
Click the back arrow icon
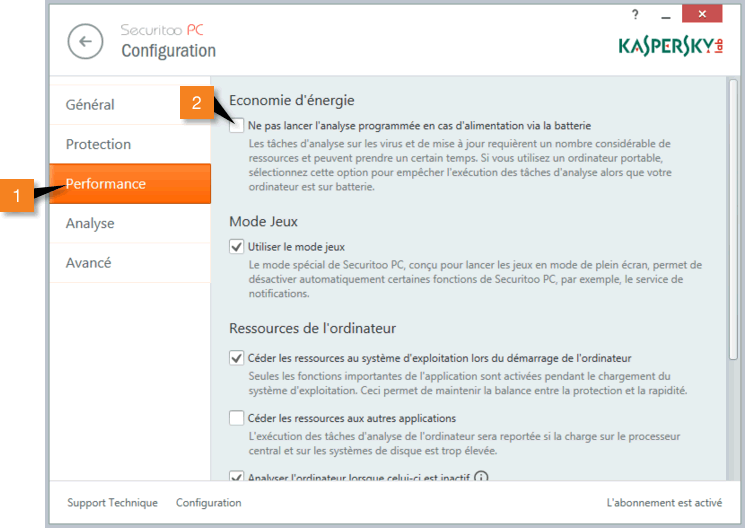coord(85,41)
